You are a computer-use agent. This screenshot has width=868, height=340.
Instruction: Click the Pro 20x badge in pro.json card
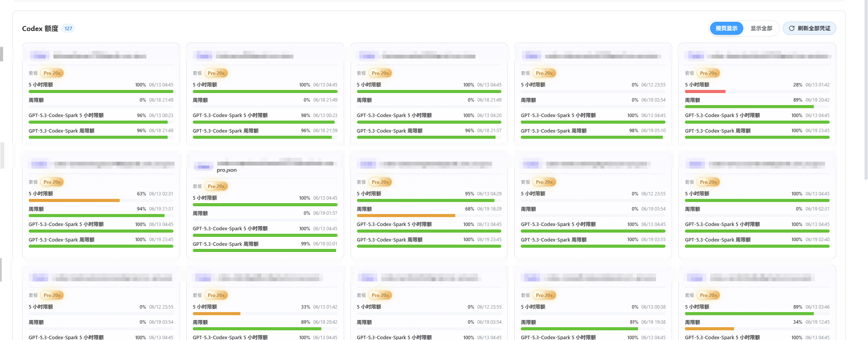tap(216, 186)
